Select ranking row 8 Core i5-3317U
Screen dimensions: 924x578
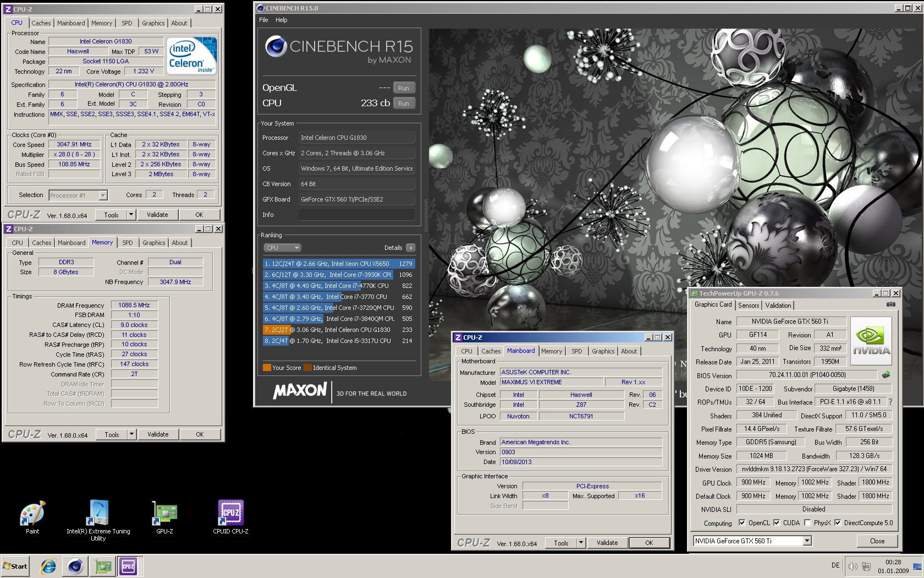point(338,341)
